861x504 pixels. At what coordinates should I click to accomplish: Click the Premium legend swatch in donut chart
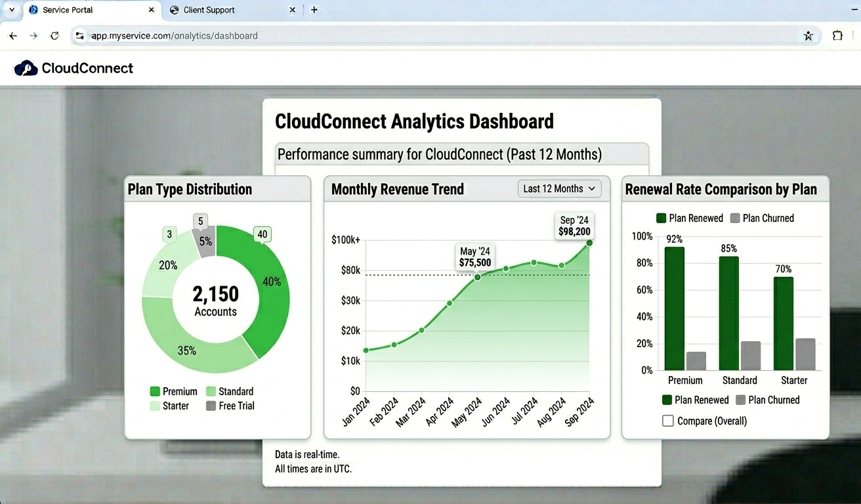pyautogui.click(x=155, y=391)
